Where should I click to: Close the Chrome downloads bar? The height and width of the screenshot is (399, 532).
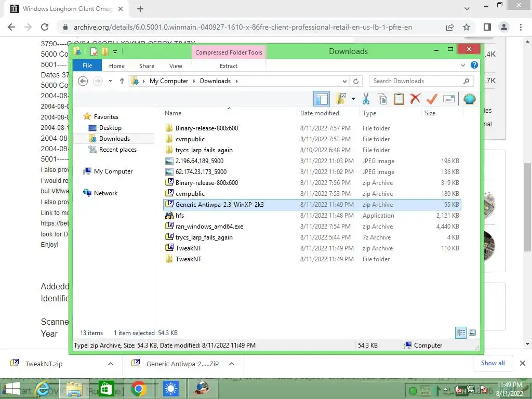click(x=523, y=363)
